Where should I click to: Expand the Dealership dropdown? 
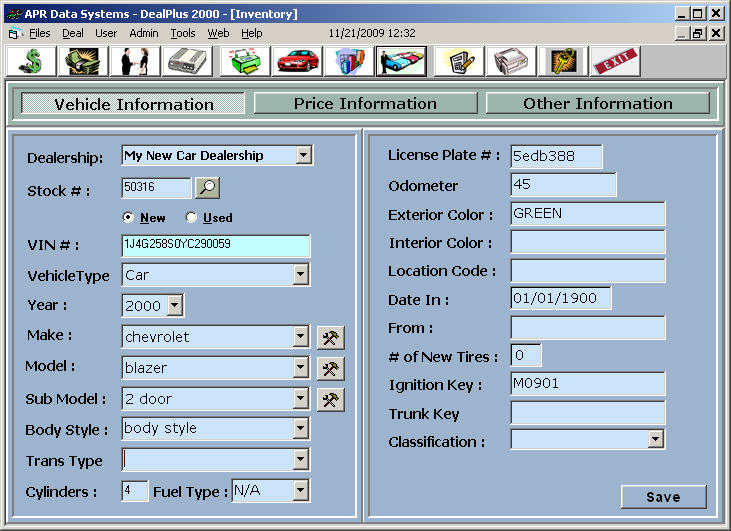click(x=303, y=155)
